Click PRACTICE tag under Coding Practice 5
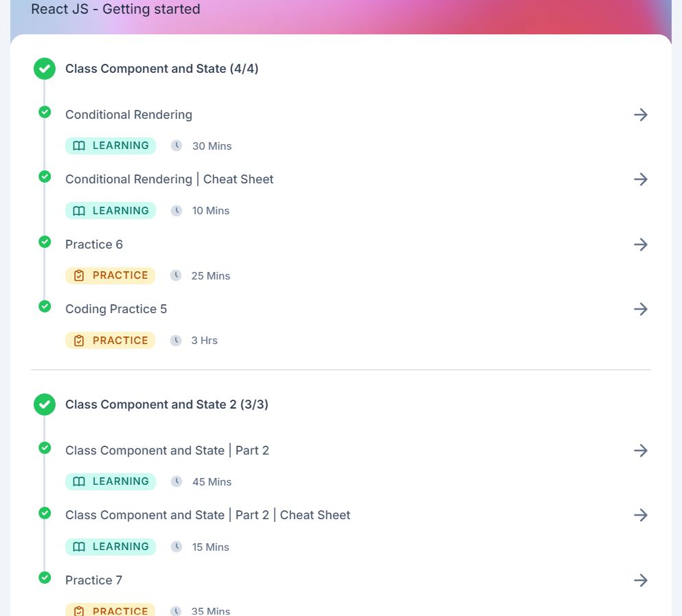Image resolution: width=682 pixels, height=616 pixels. [110, 341]
